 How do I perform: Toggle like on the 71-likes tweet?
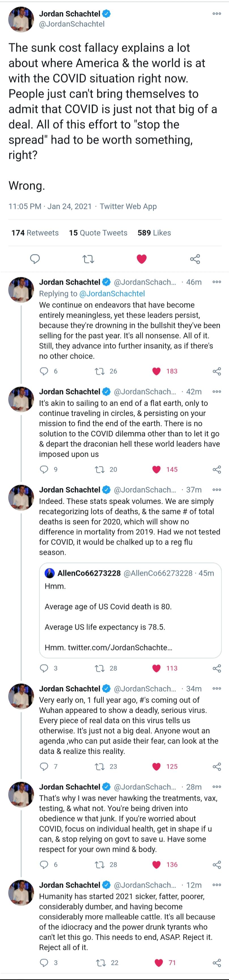coord(159,962)
